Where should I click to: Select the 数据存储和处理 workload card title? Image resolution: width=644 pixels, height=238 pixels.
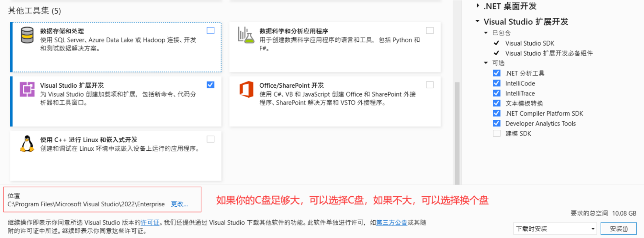click(x=62, y=31)
